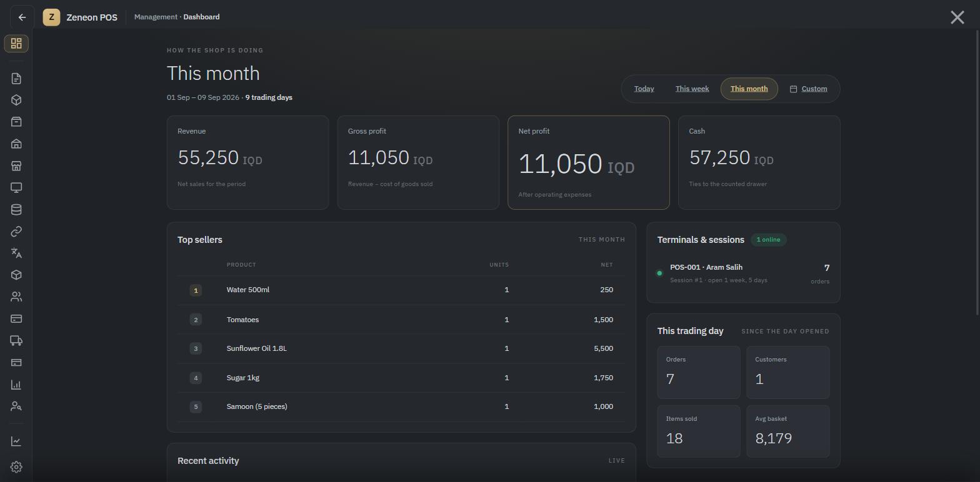The height and width of the screenshot is (482, 980).
Task: Open the document page icon in sidebar
Action: pyautogui.click(x=16, y=79)
